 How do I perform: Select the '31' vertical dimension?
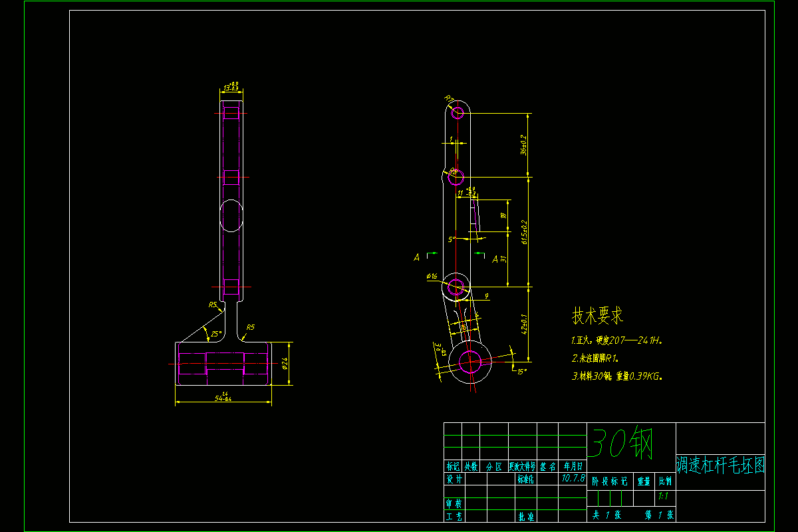[x=503, y=259]
